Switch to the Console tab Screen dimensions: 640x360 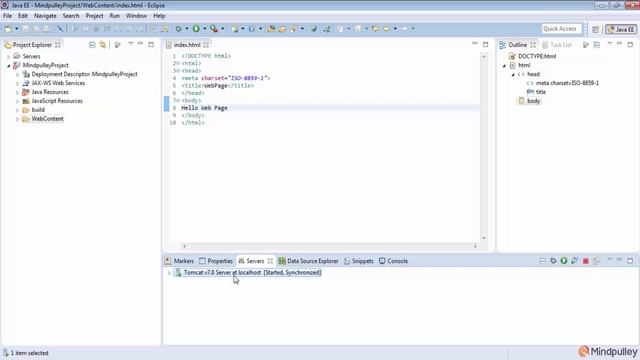coord(393,261)
